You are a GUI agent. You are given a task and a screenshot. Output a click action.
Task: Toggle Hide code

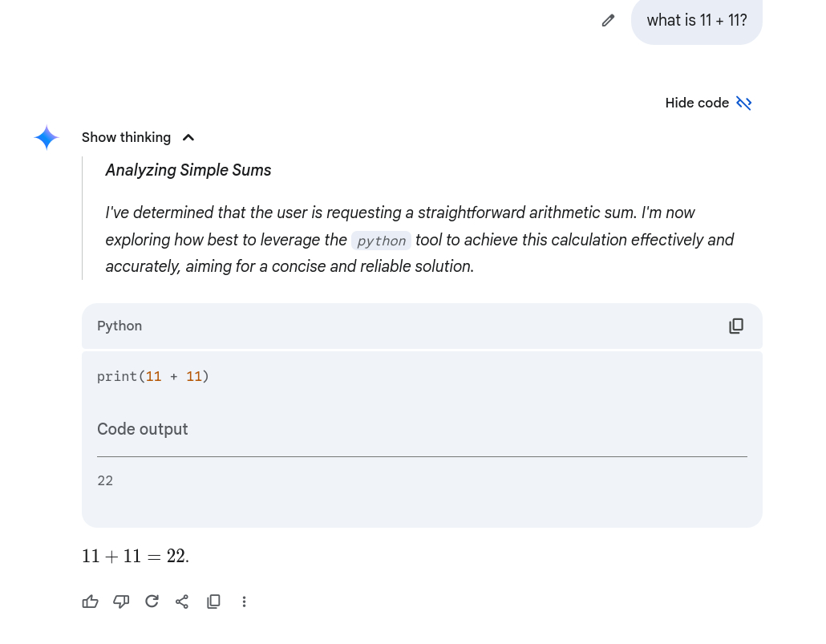[696, 103]
